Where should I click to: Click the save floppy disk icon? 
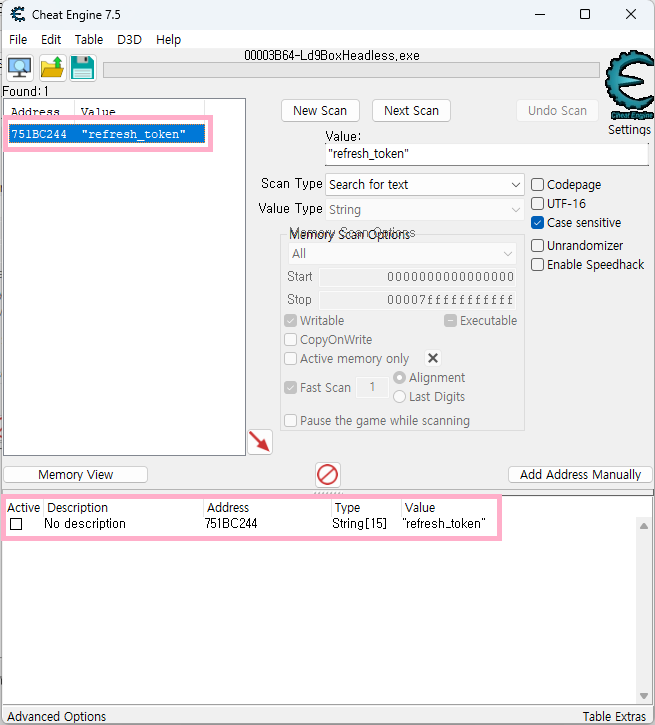click(83, 68)
